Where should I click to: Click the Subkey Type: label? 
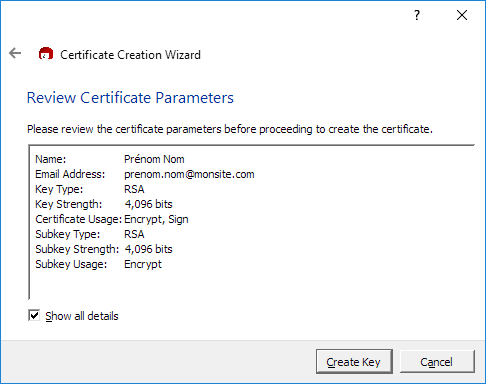(68, 234)
